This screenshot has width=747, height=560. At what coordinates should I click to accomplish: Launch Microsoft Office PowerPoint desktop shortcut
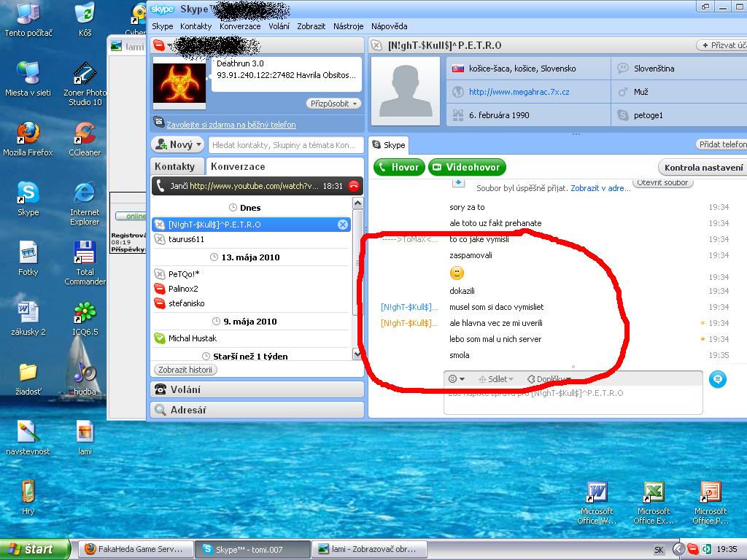(711, 503)
